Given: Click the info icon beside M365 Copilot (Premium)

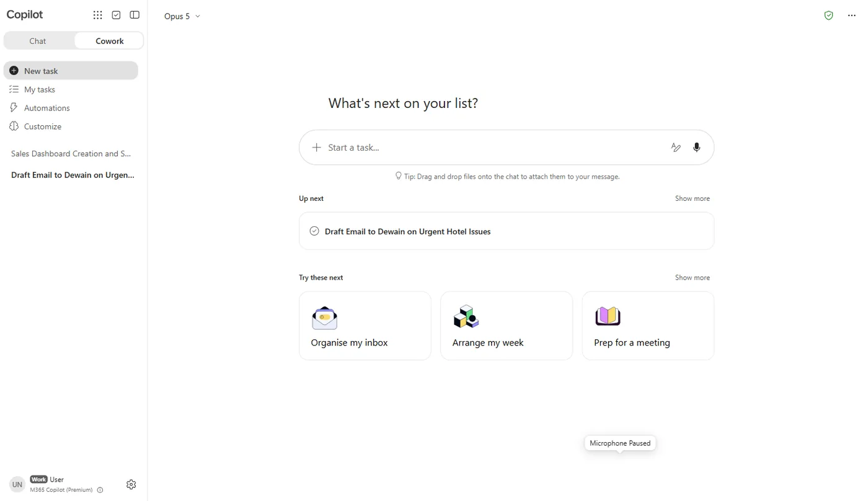Looking at the screenshot, I should (x=100, y=490).
